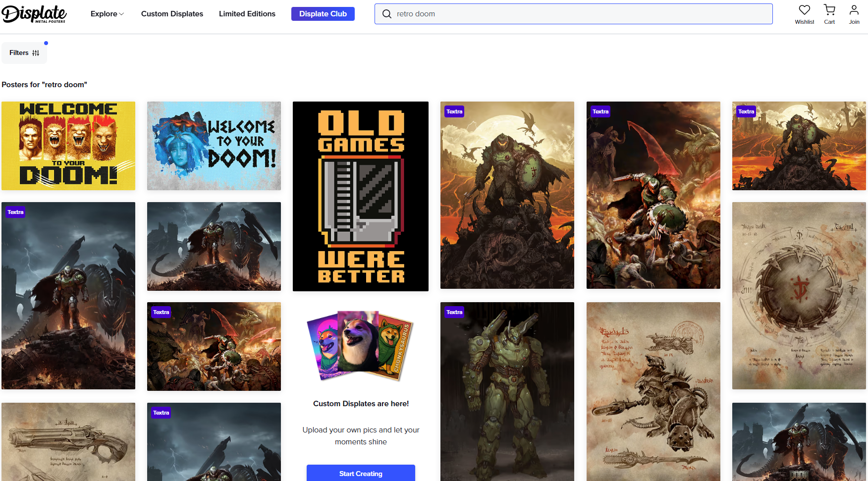Open Custom Displates in the top navigation
Image resolution: width=868 pixels, height=481 pixels.
(x=172, y=14)
